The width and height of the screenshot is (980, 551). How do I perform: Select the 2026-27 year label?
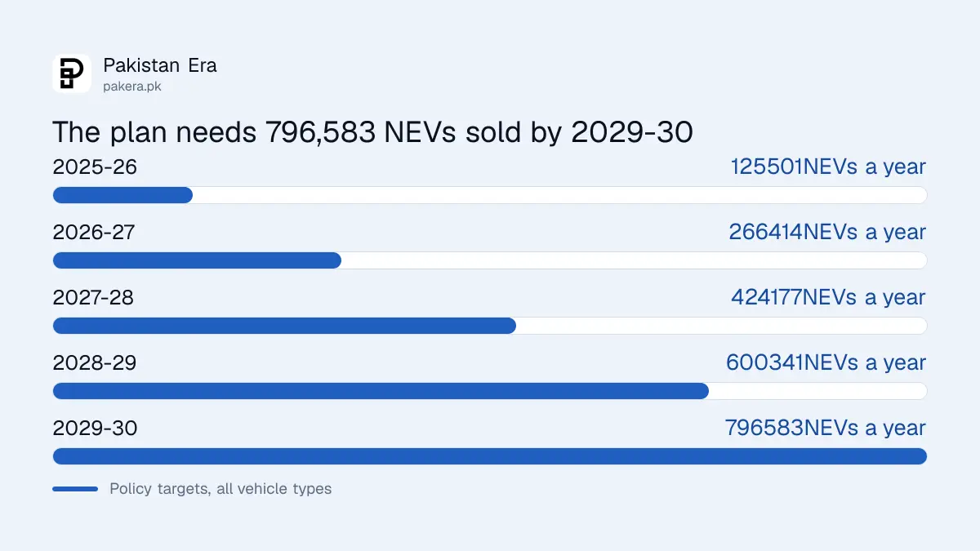coord(94,233)
